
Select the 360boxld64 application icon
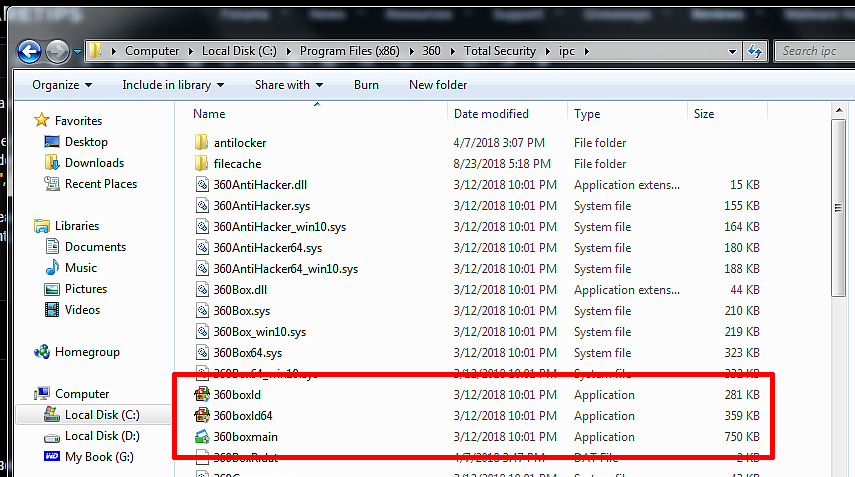click(202, 415)
